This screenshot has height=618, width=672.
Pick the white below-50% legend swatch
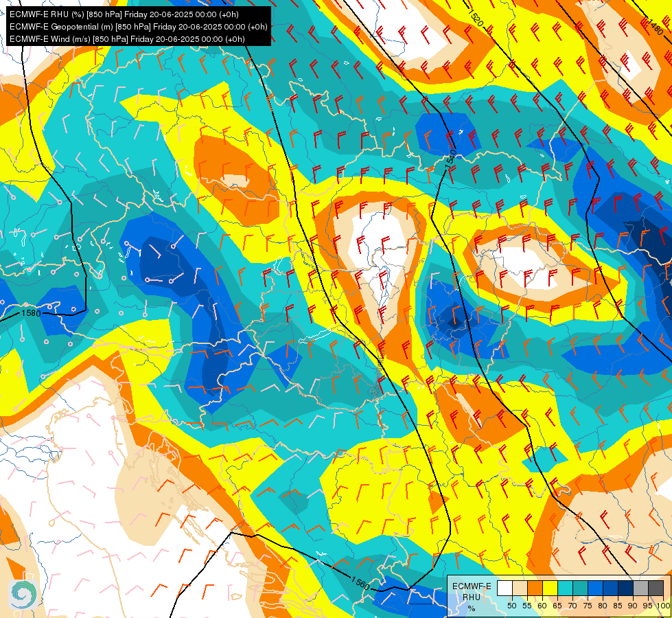pyautogui.click(x=505, y=588)
